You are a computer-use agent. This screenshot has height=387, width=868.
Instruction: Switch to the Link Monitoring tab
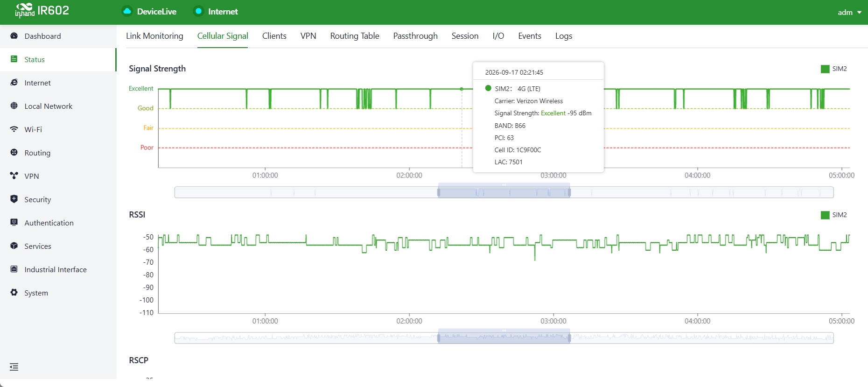pyautogui.click(x=154, y=36)
